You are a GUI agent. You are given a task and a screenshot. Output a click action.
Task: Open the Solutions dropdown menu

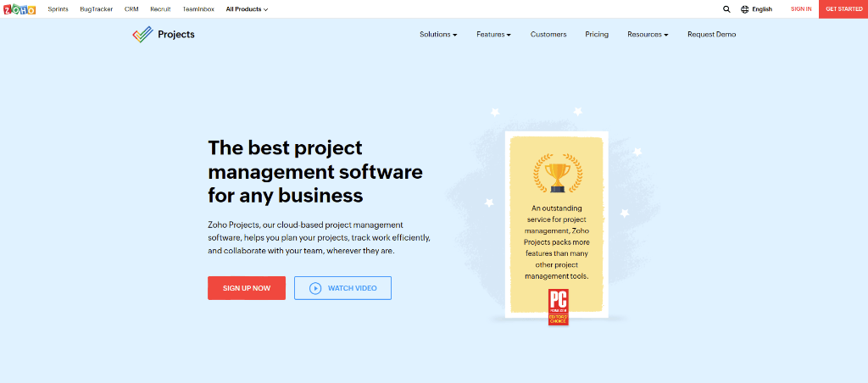point(438,34)
